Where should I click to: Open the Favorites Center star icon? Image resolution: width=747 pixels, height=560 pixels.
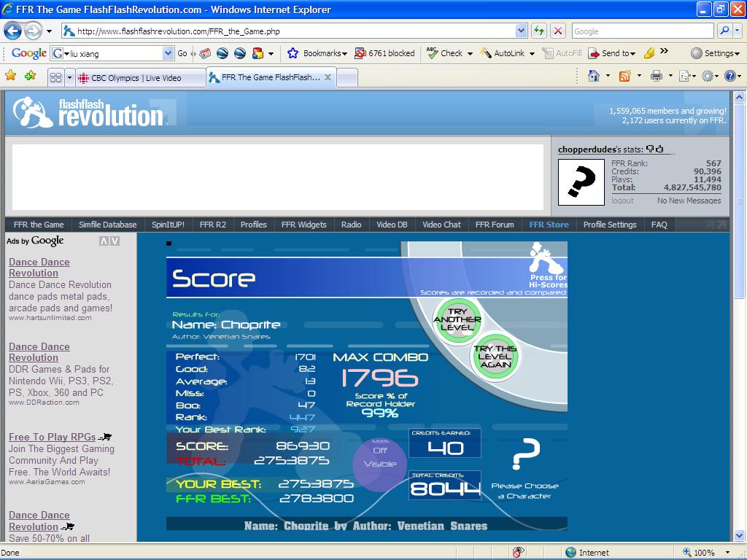pyautogui.click(x=10, y=76)
